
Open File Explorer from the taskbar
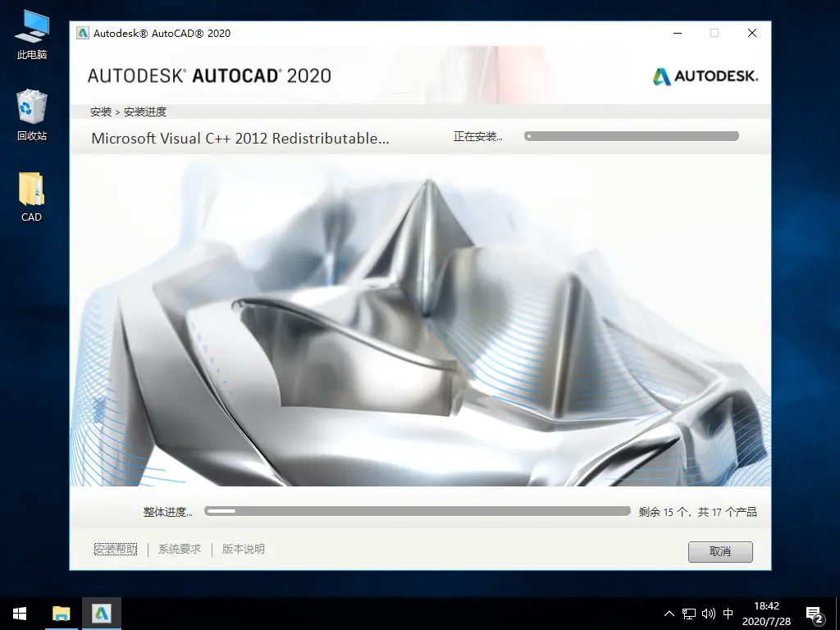point(61,614)
